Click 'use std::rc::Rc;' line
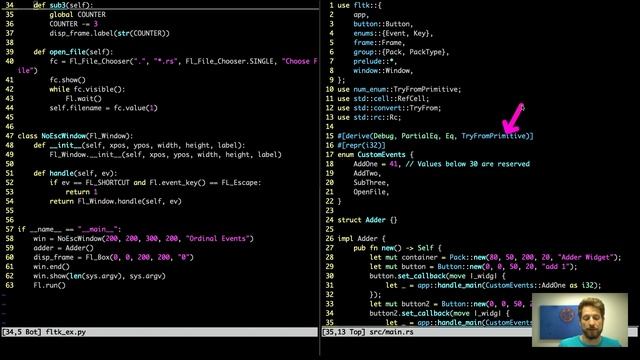The image size is (640, 360). [x=369, y=118]
